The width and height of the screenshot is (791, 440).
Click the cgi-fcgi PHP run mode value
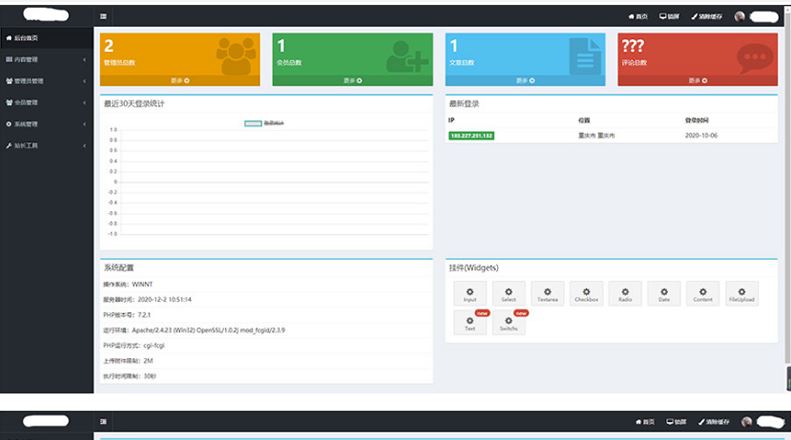[154, 346]
